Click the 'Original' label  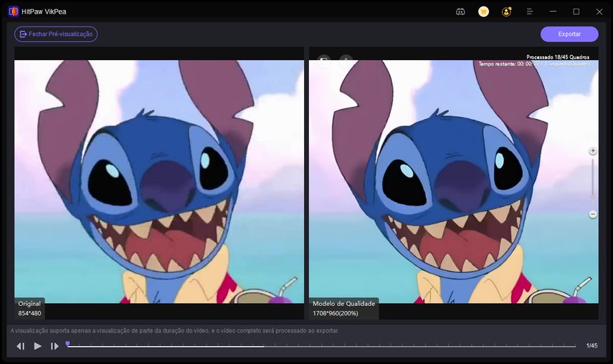coord(29,304)
